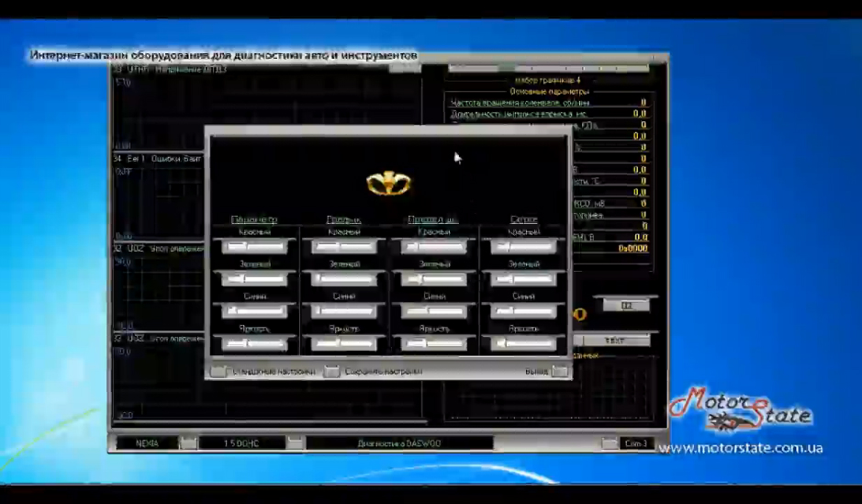The image size is (862, 504).
Task: Adjust the Синий slider in third column
Action: click(433, 311)
